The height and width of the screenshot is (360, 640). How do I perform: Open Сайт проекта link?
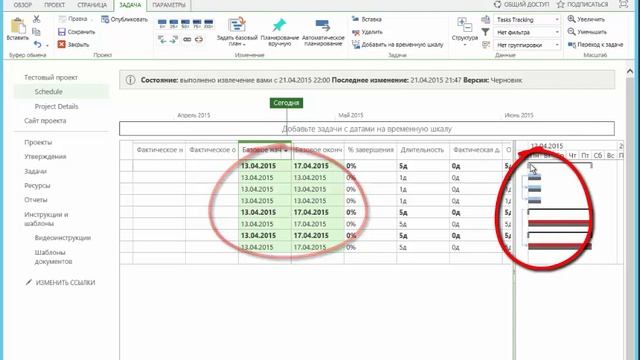point(45,120)
